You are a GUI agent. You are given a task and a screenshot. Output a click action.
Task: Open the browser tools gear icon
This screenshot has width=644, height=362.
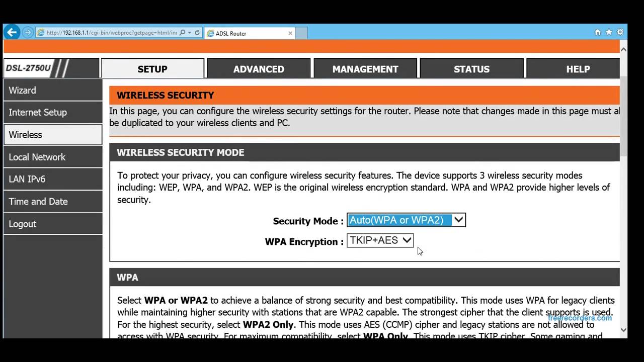coord(620,32)
